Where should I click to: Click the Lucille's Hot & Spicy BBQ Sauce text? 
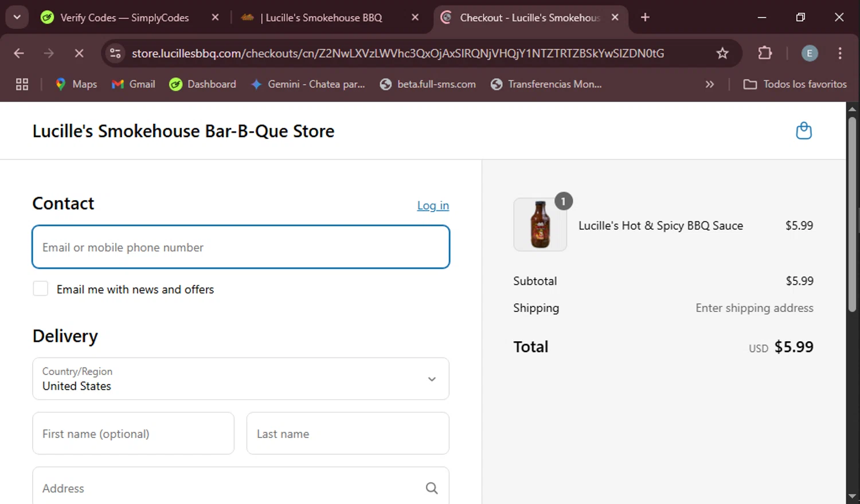pos(660,225)
